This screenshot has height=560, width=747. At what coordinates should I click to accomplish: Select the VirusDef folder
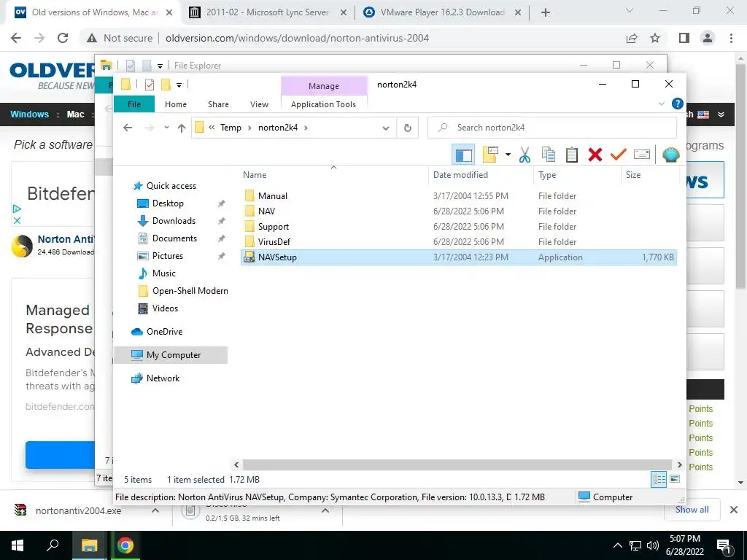click(274, 242)
